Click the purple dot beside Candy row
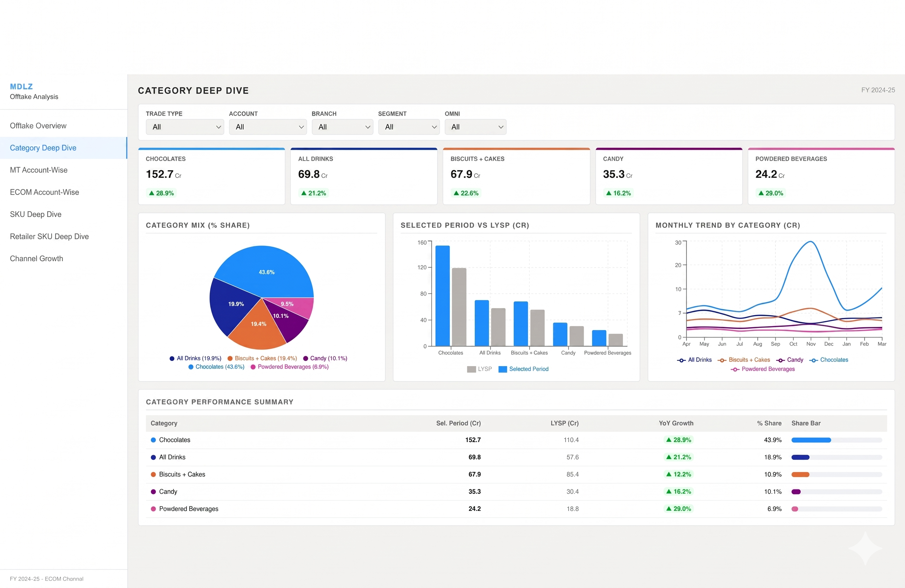Viewport: 905px width, 588px height. point(153,492)
